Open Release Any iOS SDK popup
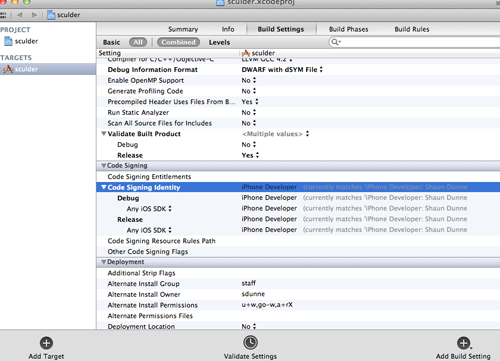 149,230
